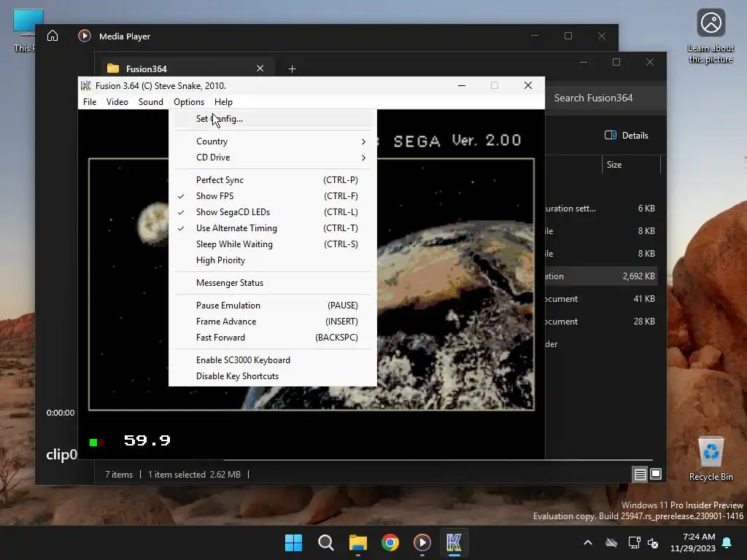Click the OneDrive tray icon
The width and height of the screenshot is (747, 560).
[611, 542]
